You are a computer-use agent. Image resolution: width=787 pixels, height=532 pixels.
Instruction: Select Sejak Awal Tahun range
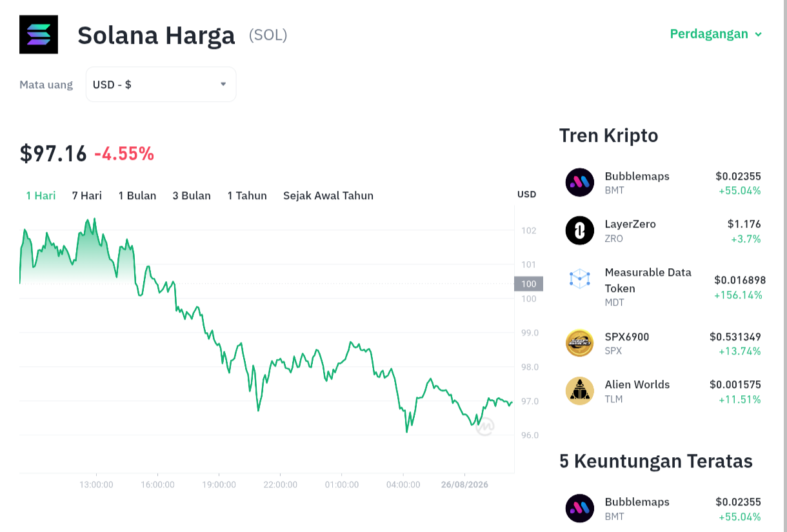tap(328, 195)
